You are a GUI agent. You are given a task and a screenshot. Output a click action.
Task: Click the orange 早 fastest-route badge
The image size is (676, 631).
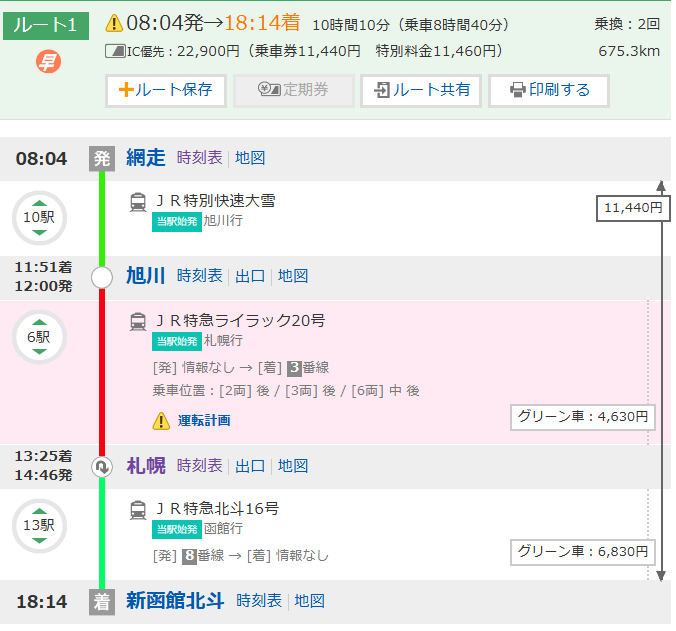click(x=48, y=61)
